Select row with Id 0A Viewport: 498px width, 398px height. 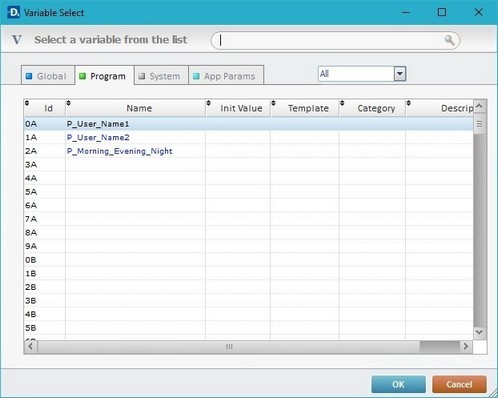(248, 124)
